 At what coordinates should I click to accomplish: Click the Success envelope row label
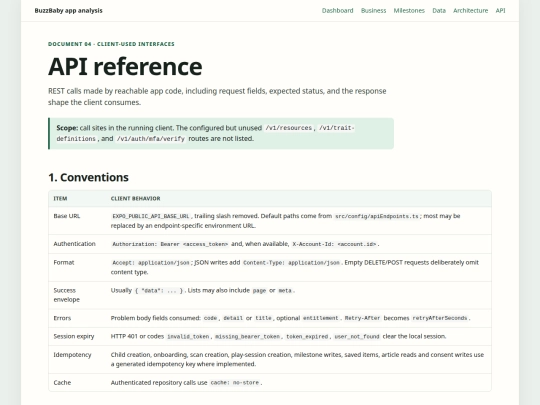pos(66,295)
